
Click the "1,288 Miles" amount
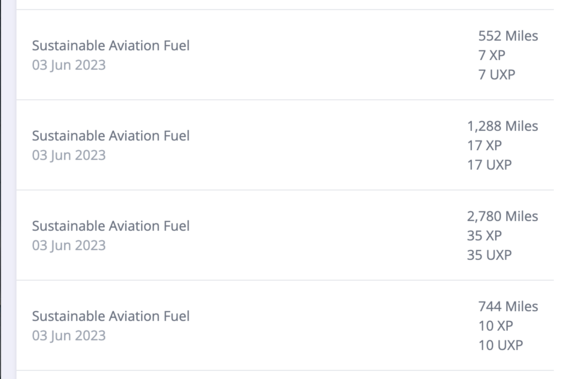[x=502, y=126]
